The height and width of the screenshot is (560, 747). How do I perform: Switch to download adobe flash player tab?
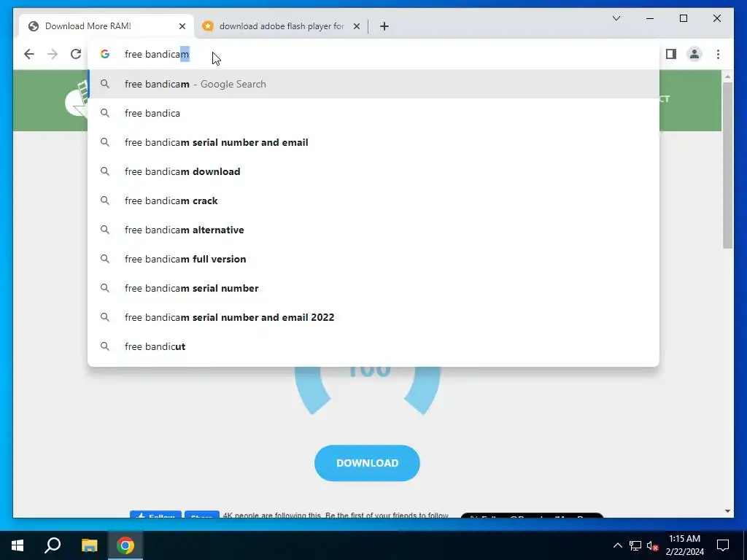tap(281, 26)
